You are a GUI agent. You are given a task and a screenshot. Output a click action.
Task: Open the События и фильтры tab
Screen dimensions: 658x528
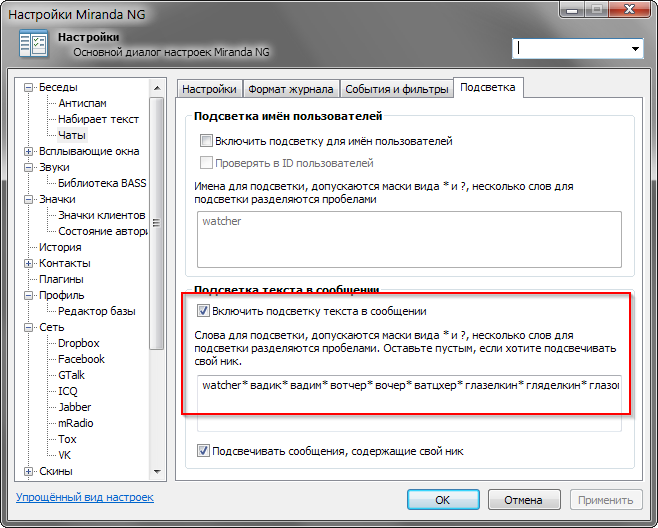(397, 89)
